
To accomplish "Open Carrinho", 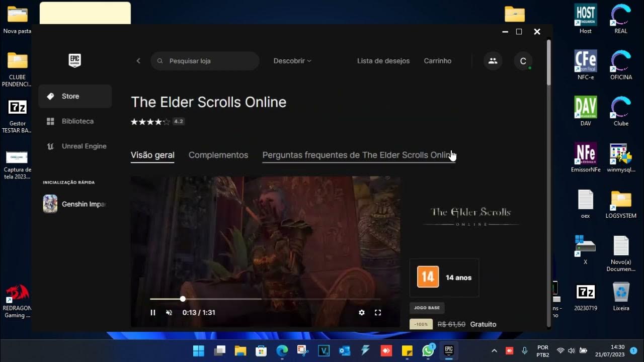I will (438, 61).
